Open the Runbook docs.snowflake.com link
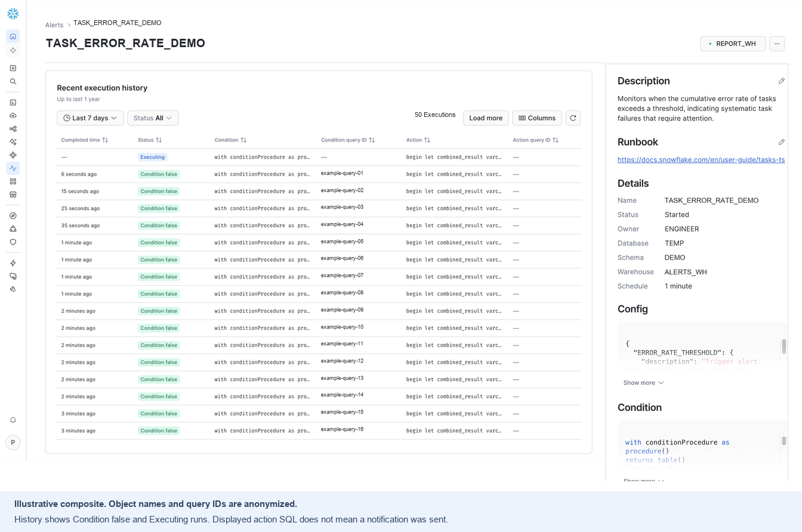Viewport: 802px width, 532px height. click(x=701, y=160)
